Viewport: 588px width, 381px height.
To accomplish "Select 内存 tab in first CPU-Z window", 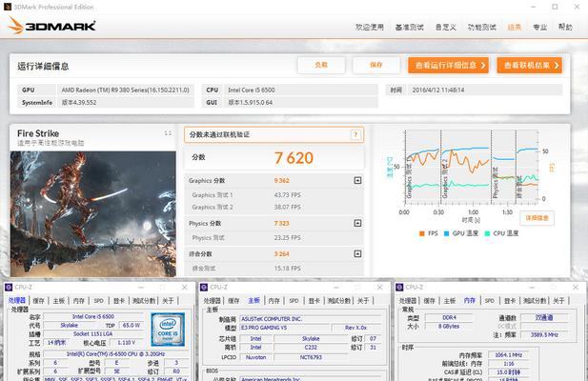I will click(x=79, y=300).
